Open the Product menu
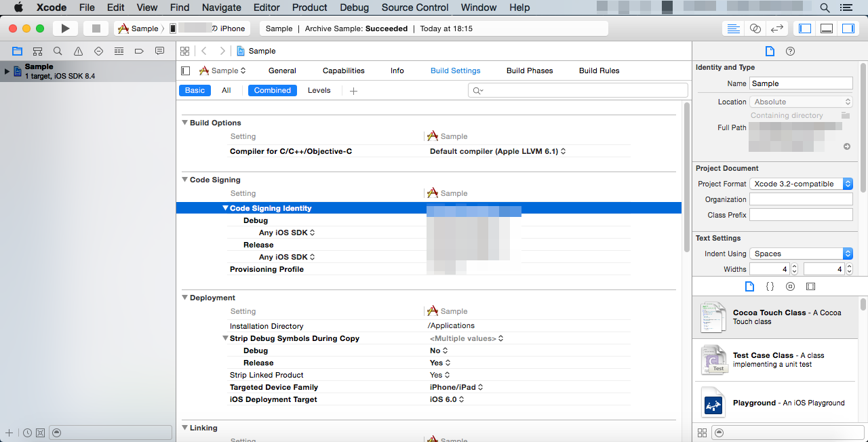 (x=310, y=7)
